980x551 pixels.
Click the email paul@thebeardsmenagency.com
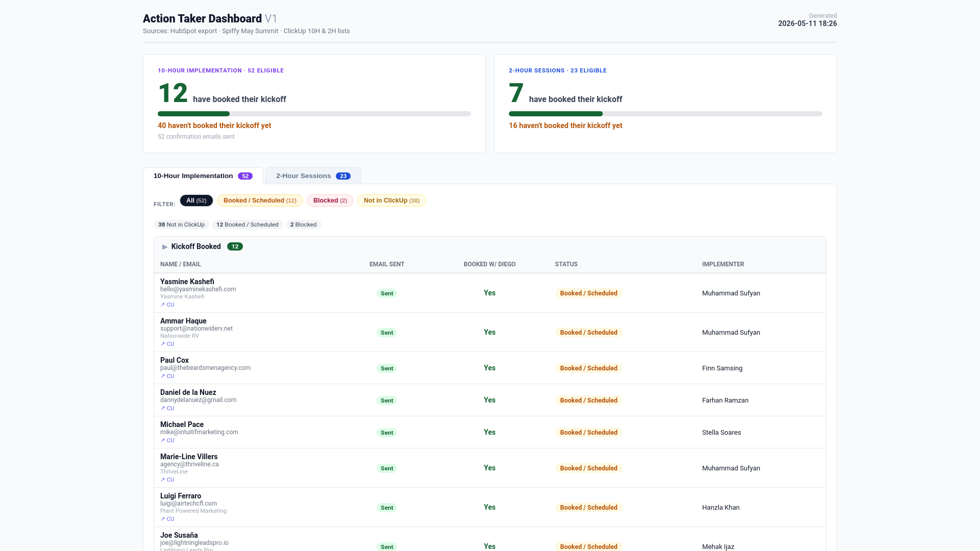click(x=205, y=368)
